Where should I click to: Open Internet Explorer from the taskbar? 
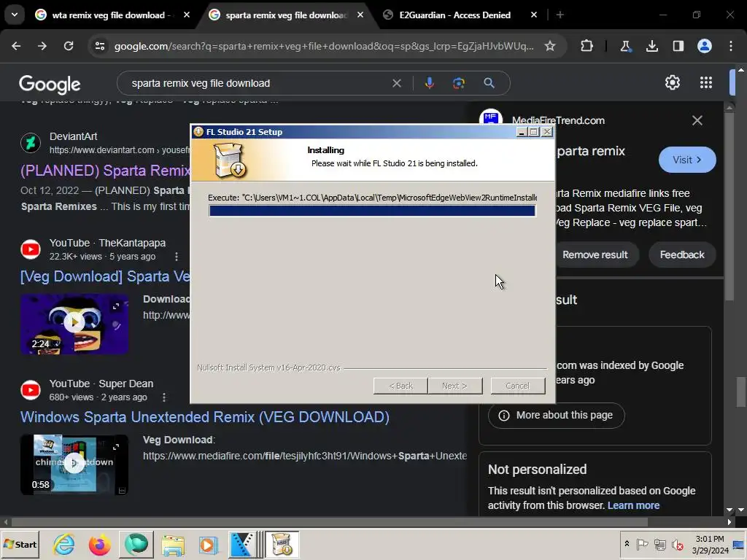[x=64, y=544]
